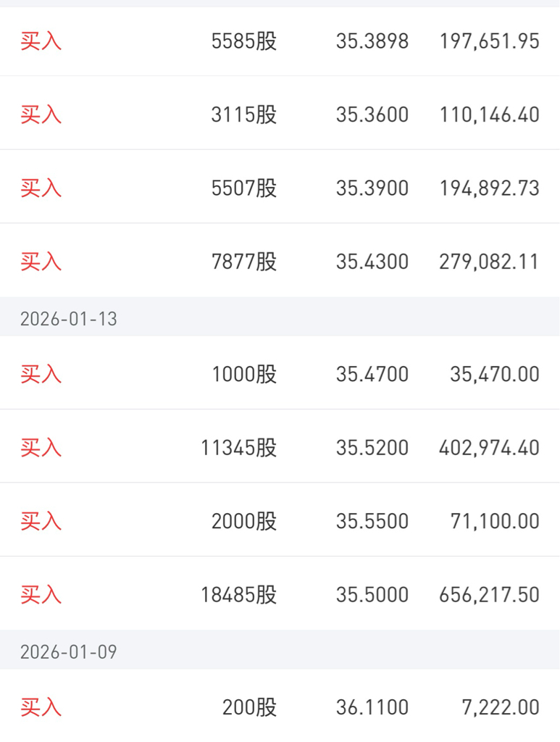
Task: Tap the 656,217.50 transaction amount
Action: 489,595
